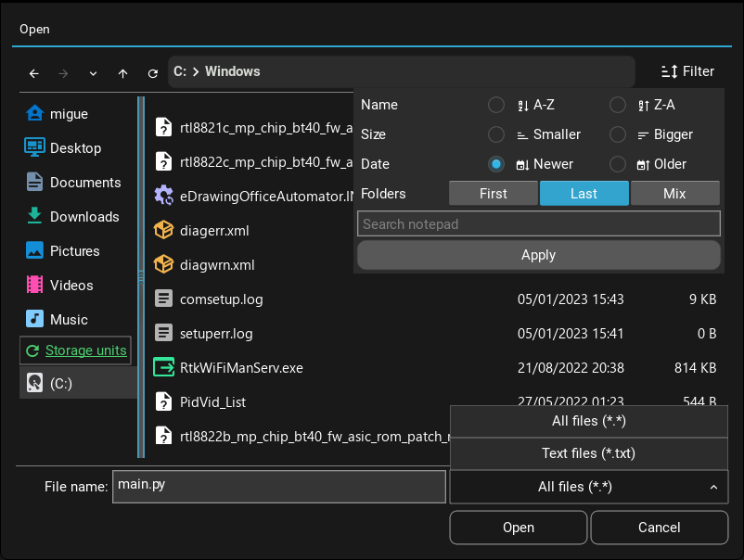744x560 pixels.
Task: Open the Filter sort panel icon
Action: pos(667,71)
